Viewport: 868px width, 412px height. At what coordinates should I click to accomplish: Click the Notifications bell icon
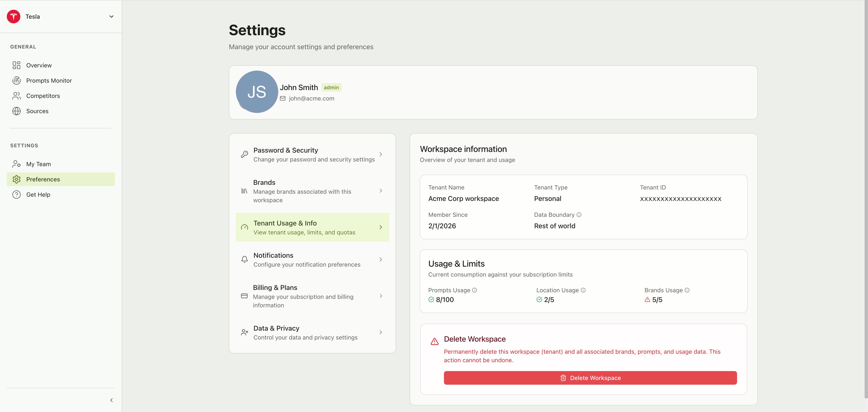click(x=245, y=259)
